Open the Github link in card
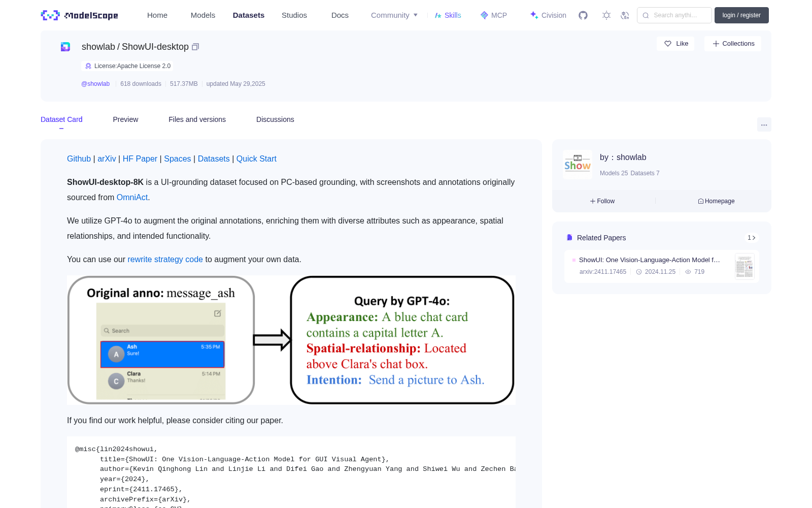The image size is (812, 508). pos(79,158)
